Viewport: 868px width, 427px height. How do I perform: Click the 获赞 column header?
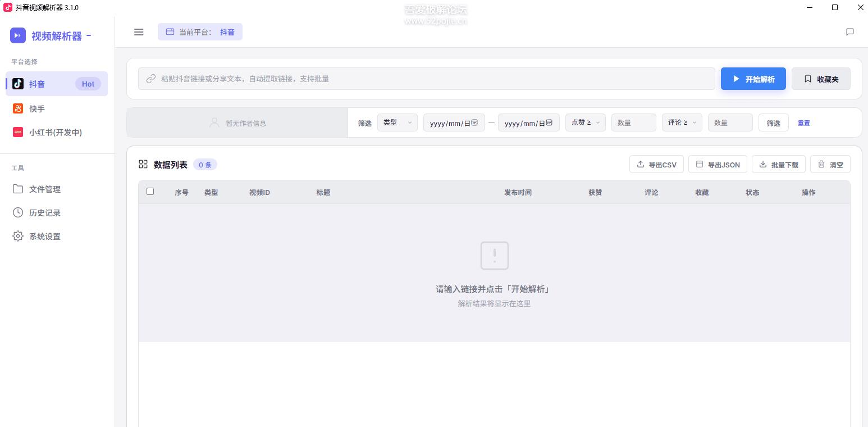(x=595, y=192)
